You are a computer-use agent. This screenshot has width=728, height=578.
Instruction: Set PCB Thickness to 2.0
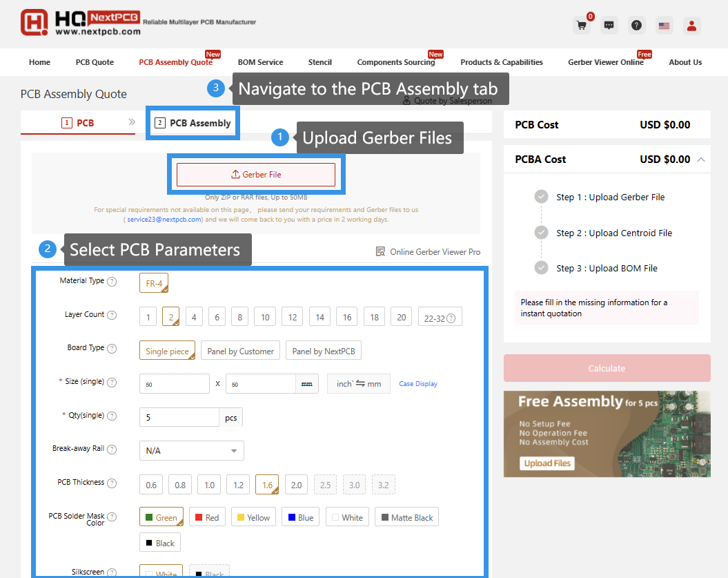click(x=296, y=485)
